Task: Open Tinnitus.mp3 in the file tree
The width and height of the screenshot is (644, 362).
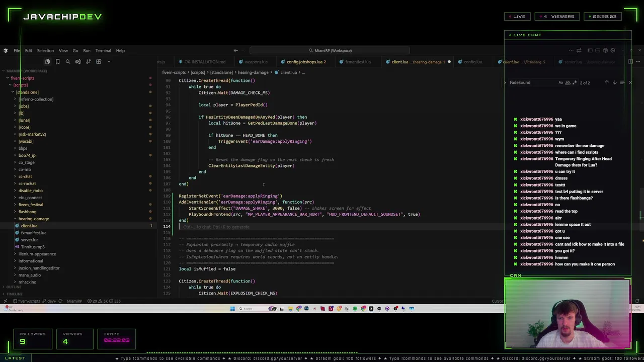Action: click(33, 247)
